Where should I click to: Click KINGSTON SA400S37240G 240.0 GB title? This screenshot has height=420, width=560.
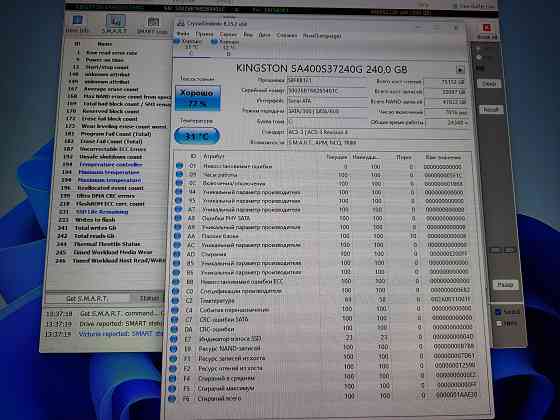(x=321, y=69)
